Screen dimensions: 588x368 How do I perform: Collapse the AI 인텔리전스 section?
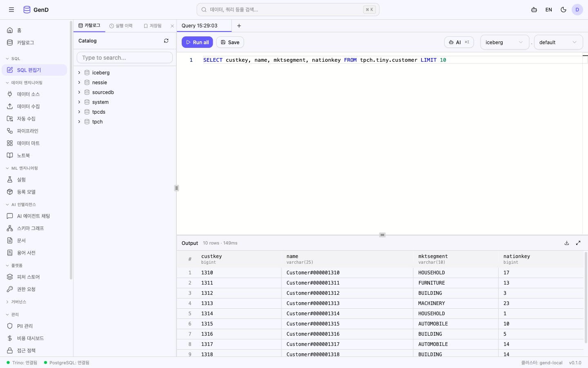click(x=20, y=204)
